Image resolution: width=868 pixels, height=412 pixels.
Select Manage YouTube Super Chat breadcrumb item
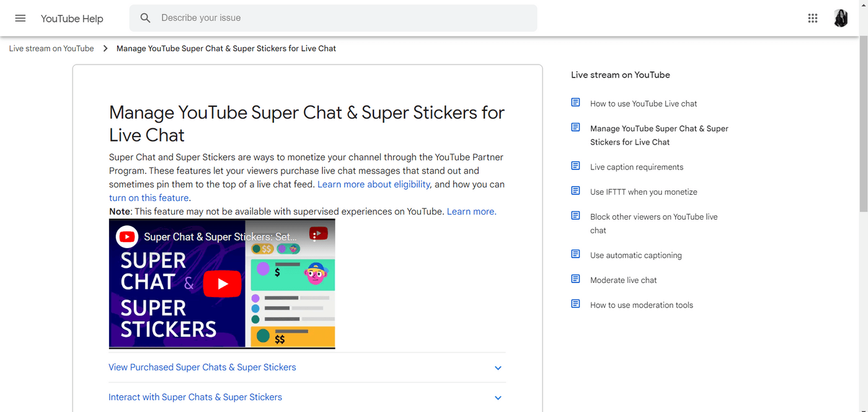[x=226, y=48]
